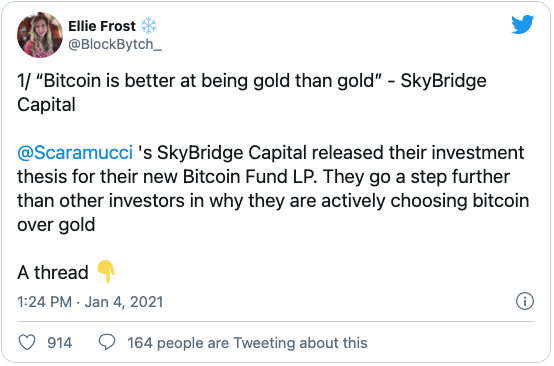This screenshot has height=366, width=554.
Task: Open the tweet info circle icon
Action: point(525,301)
